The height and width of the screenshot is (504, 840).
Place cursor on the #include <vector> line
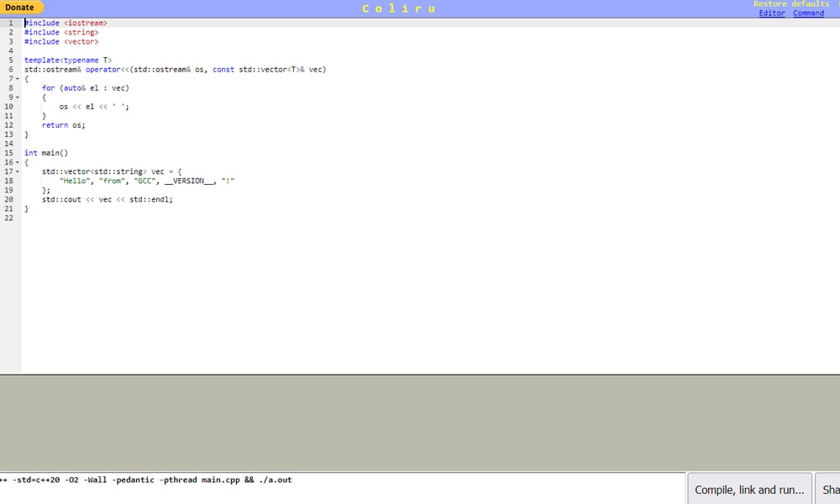click(61, 41)
